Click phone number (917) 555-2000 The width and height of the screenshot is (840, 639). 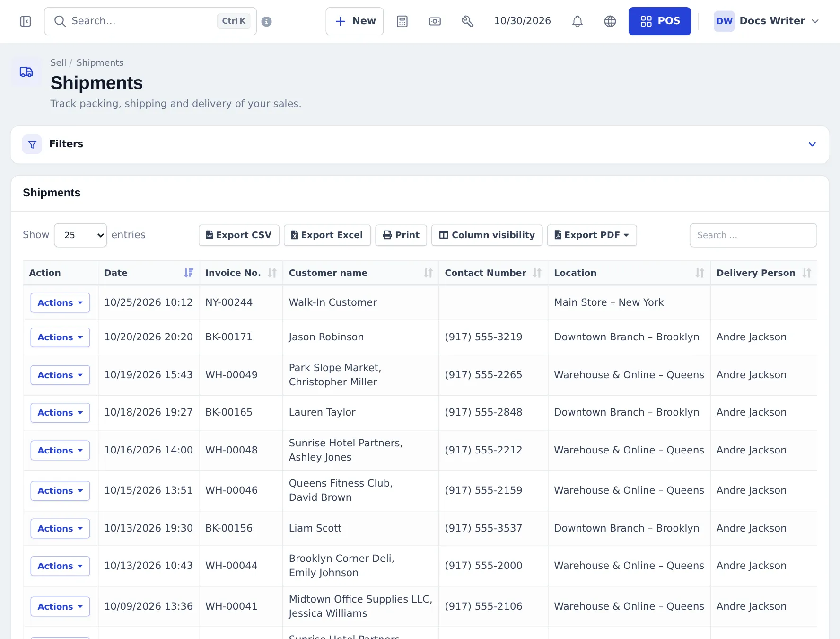point(483,566)
